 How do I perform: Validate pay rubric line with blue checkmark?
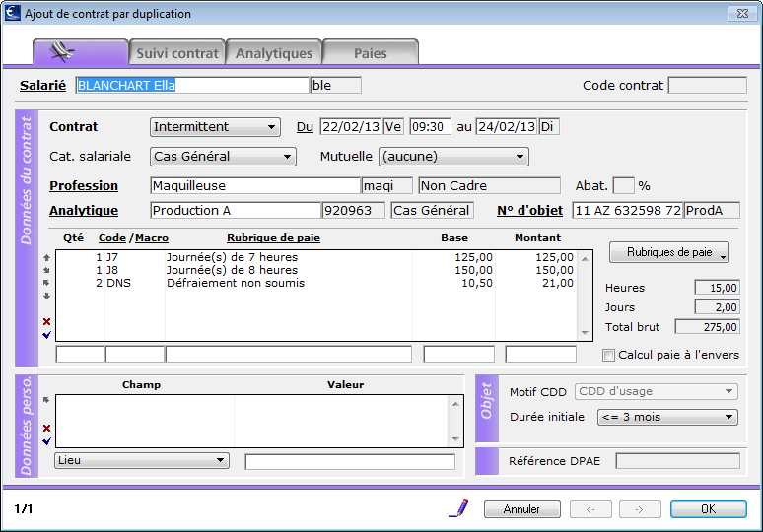click(x=46, y=335)
